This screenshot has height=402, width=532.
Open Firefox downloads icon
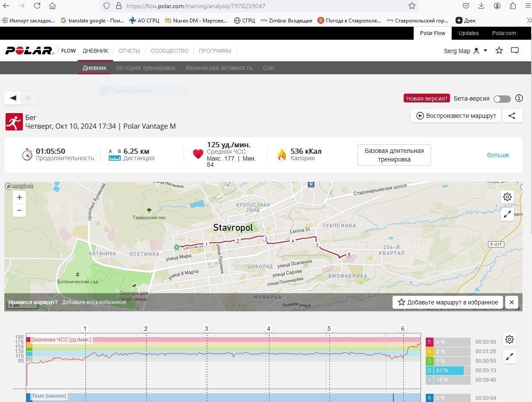[481, 6]
